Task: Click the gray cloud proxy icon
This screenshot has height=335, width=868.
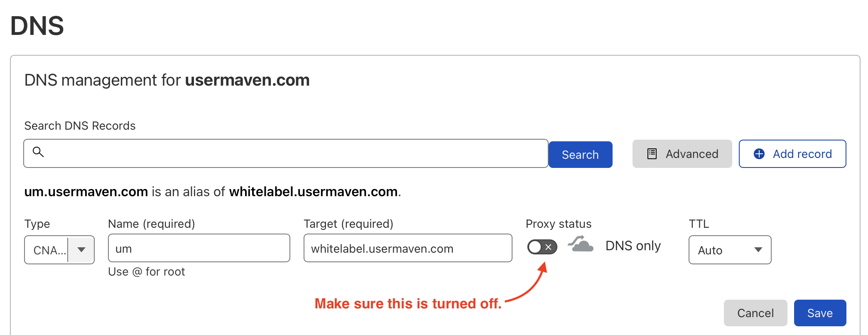Action: [x=581, y=244]
